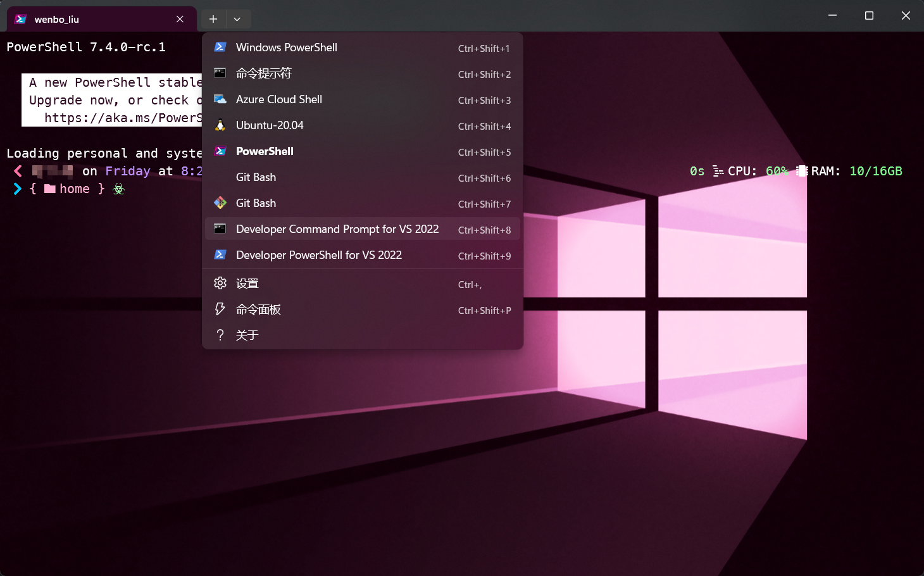The width and height of the screenshot is (924, 576).
Task: Click the settings gear icon
Action: click(220, 283)
